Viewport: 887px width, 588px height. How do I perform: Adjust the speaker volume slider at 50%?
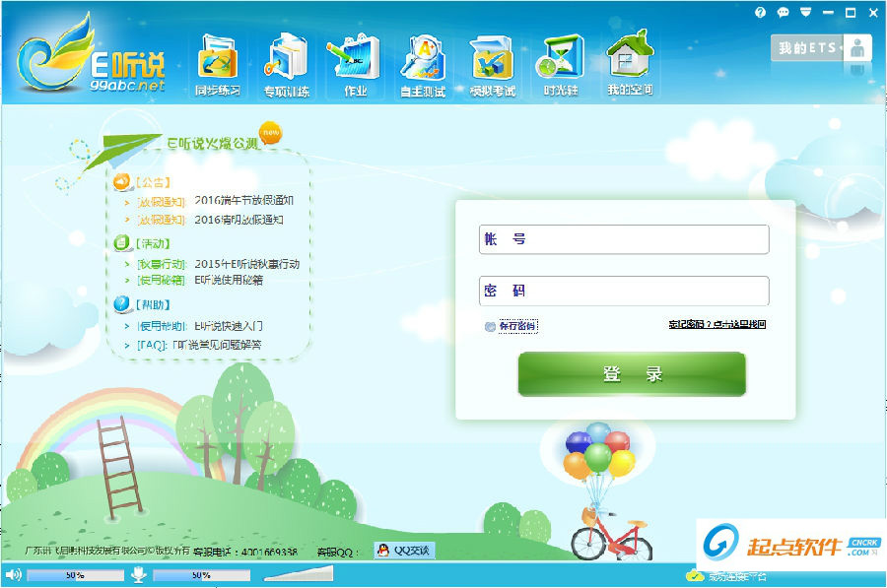(x=75, y=575)
